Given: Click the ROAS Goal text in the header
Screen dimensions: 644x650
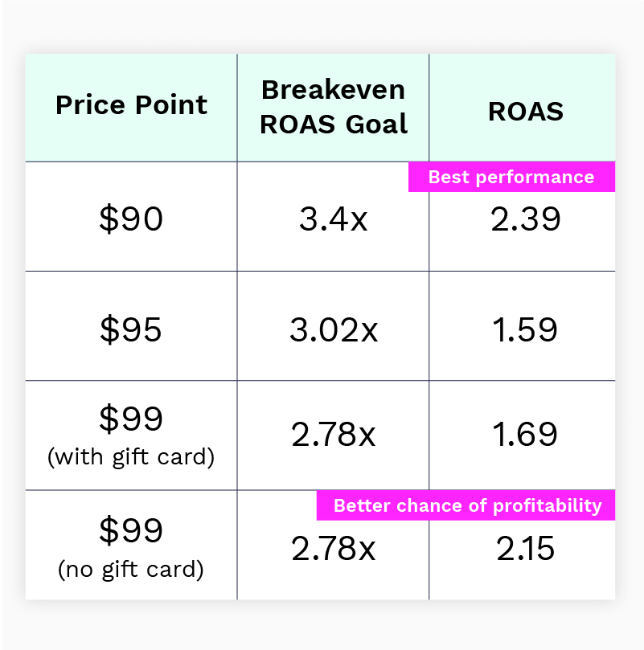Looking at the screenshot, I should pyautogui.click(x=333, y=124).
